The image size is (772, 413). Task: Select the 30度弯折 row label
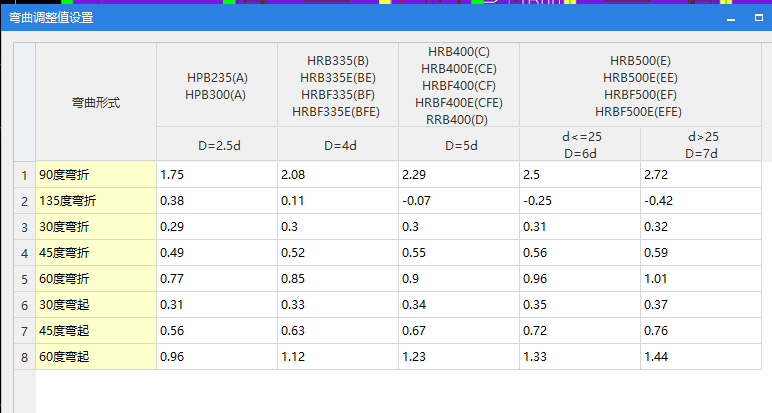click(x=96, y=227)
